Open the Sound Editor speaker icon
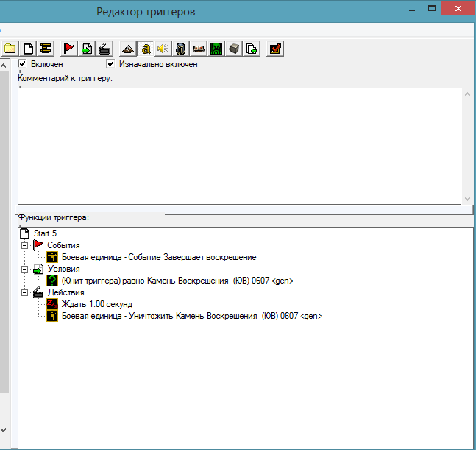Screen dimensions: 476x450 click(x=163, y=49)
